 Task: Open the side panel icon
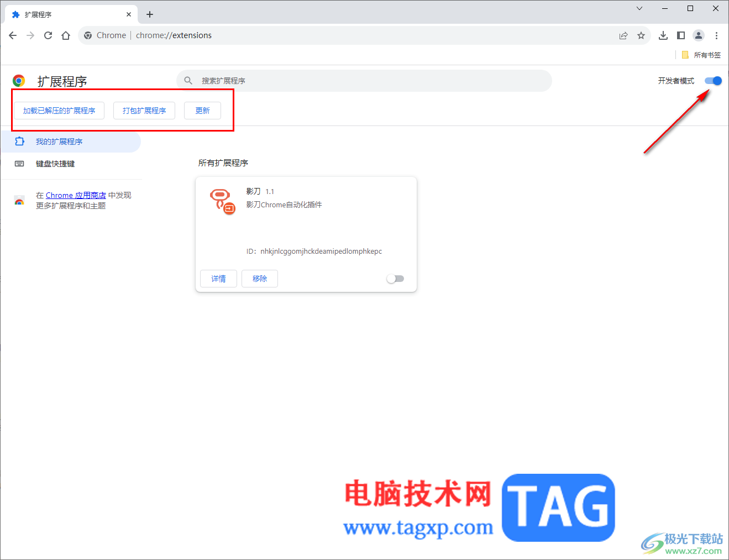tap(680, 35)
